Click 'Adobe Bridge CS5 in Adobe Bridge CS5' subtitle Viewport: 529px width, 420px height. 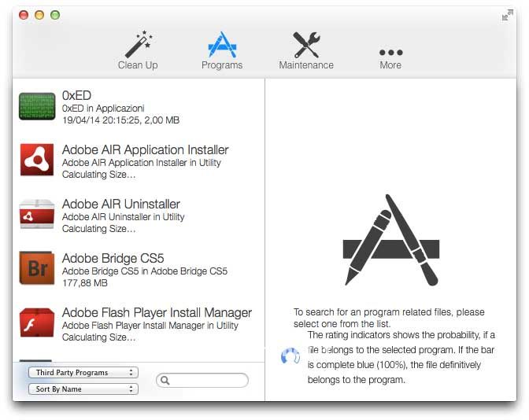coord(145,271)
